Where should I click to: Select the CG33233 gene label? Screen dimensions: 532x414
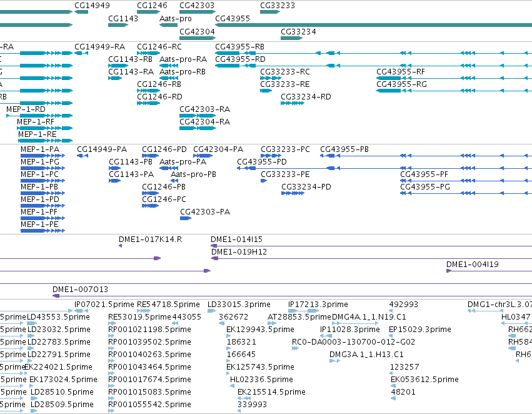point(278,6)
